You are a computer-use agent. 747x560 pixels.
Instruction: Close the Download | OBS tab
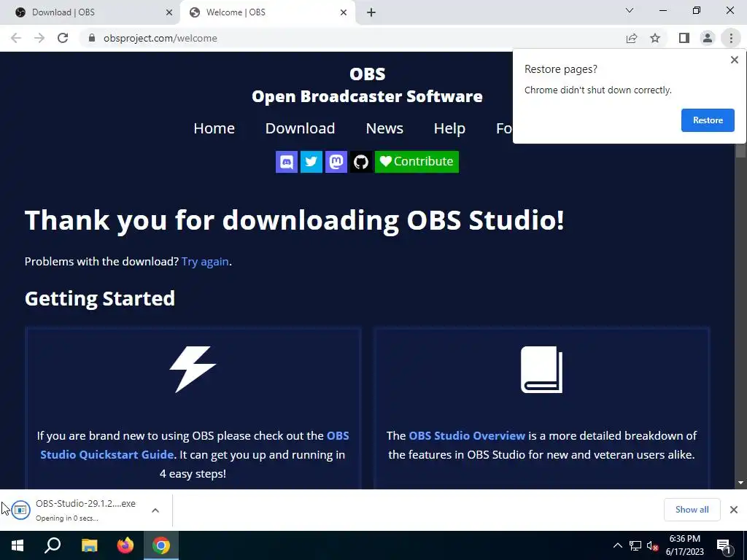pyautogui.click(x=169, y=12)
